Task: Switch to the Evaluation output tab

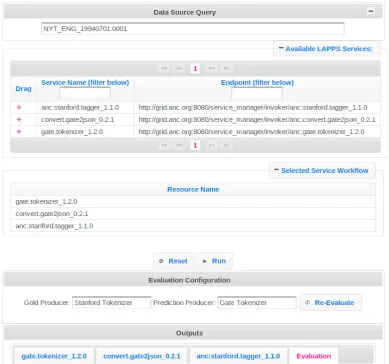Action: [x=314, y=356]
